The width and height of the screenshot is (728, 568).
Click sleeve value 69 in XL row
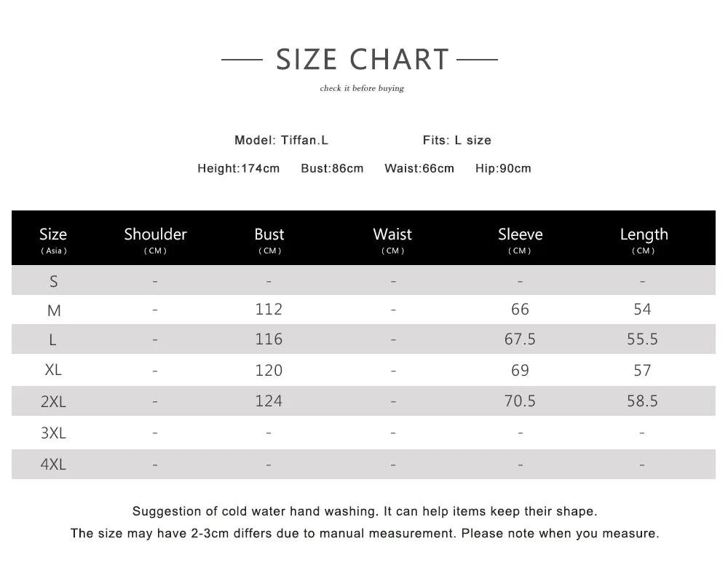[520, 370]
